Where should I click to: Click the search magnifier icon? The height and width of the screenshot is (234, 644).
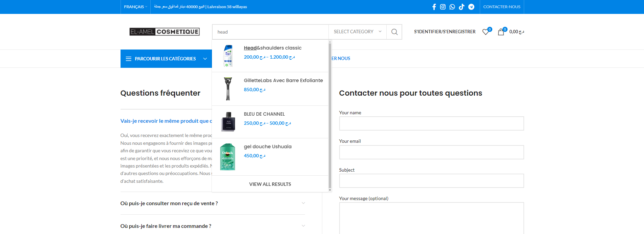[x=394, y=32]
